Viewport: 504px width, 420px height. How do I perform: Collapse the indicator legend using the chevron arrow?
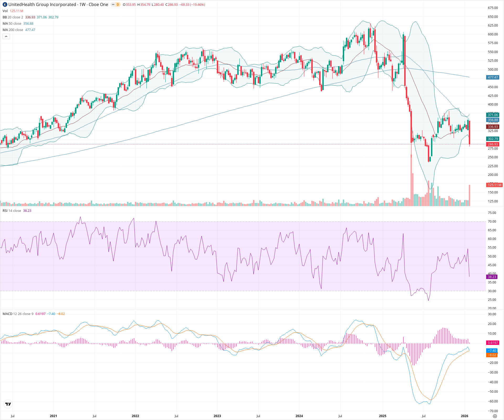click(x=6, y=36)
